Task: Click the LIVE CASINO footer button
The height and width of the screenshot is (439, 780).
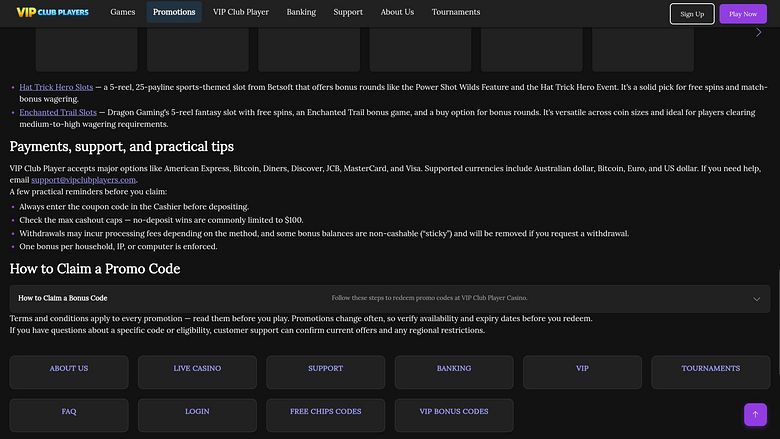Action: coord(197,372)
